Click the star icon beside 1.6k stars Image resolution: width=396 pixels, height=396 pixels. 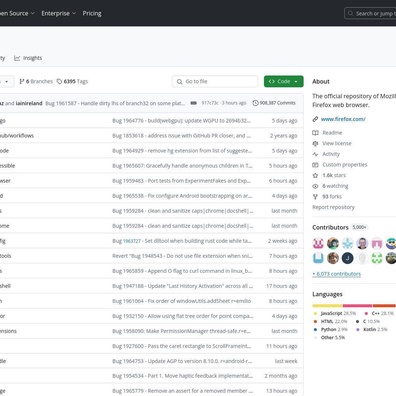(x=315, y=175)
